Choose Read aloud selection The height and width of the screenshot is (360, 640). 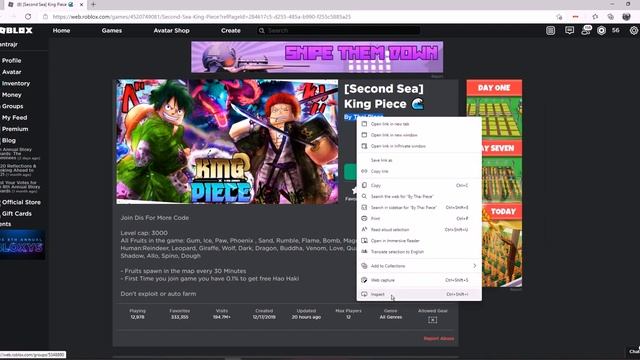pos(419,230)
